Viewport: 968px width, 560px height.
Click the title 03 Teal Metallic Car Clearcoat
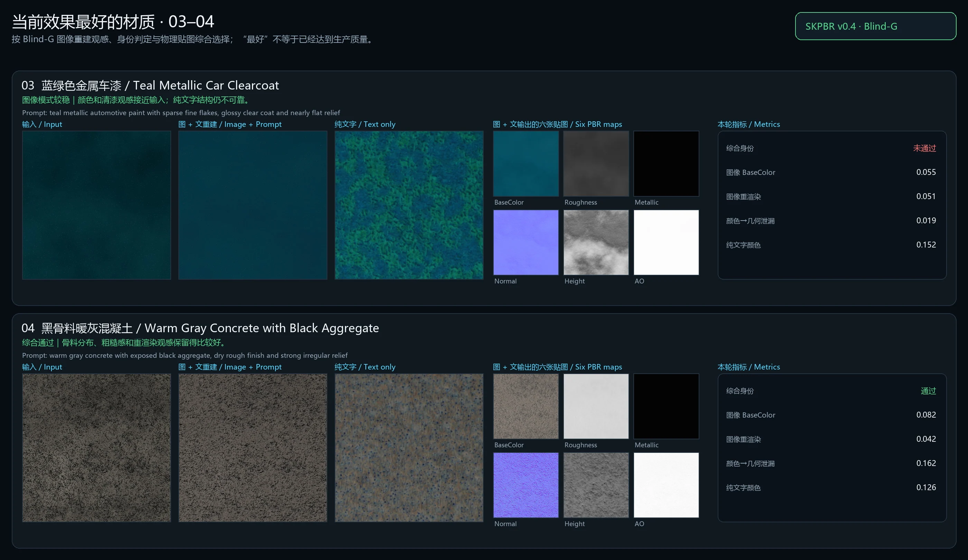[150, 85]
